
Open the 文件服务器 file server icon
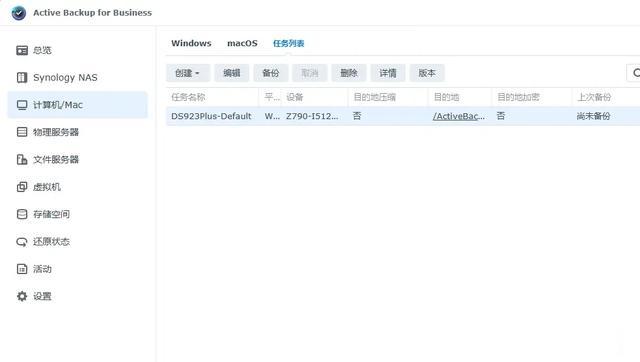[x=22, y=160]
